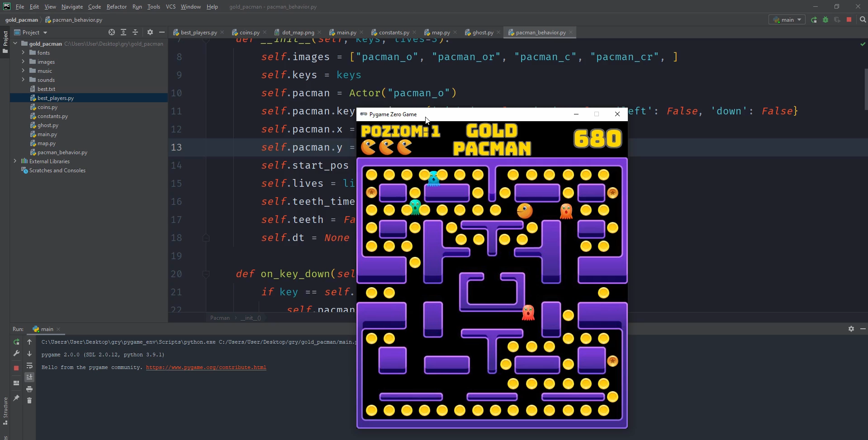Image resolution: width=868 pixels, height=440 pixels.
Task: Open constants.py from the project tree
Action: [52, 116]
